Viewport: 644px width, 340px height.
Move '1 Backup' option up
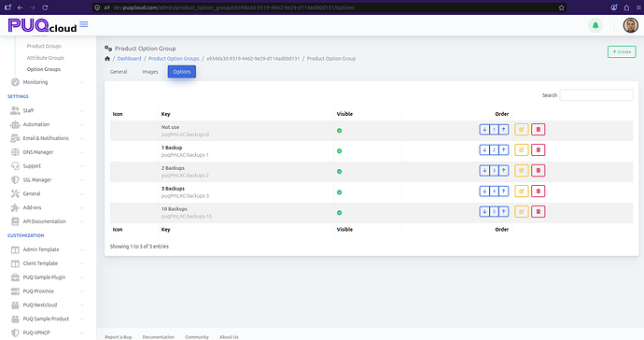coord(504,150)
